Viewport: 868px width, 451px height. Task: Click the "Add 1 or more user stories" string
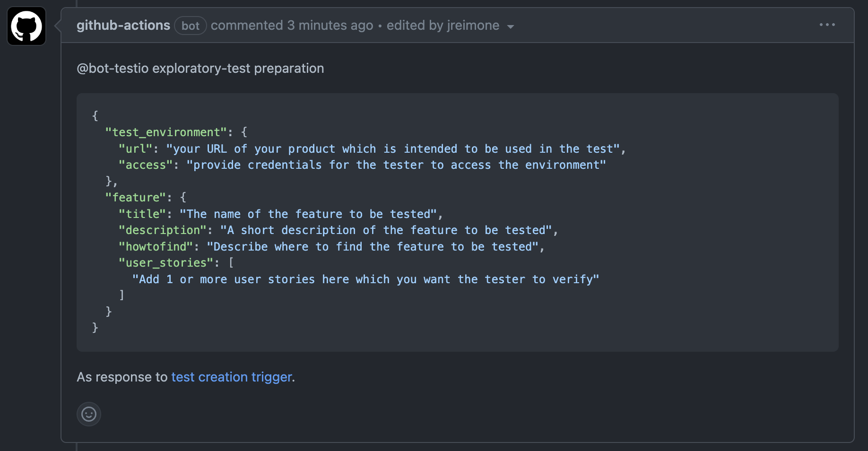pos(365,279)
